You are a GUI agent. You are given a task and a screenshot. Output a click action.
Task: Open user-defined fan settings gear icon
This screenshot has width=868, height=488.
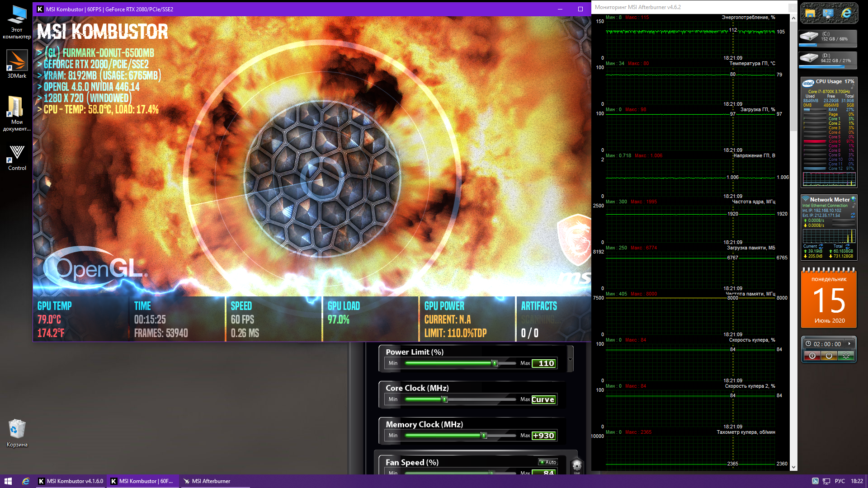(x=576, y=465)
